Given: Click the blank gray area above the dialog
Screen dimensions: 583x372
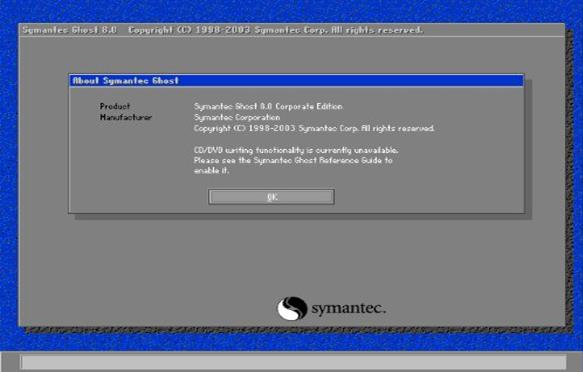Looking at the screenshot, I should [292, 55].
